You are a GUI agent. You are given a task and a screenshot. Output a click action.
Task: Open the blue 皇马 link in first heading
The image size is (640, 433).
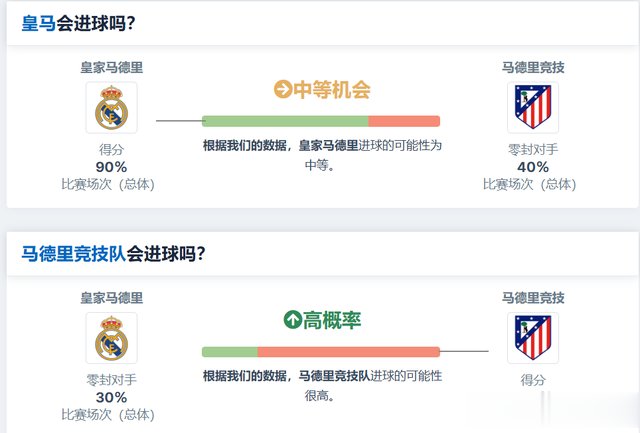point(38,23)
